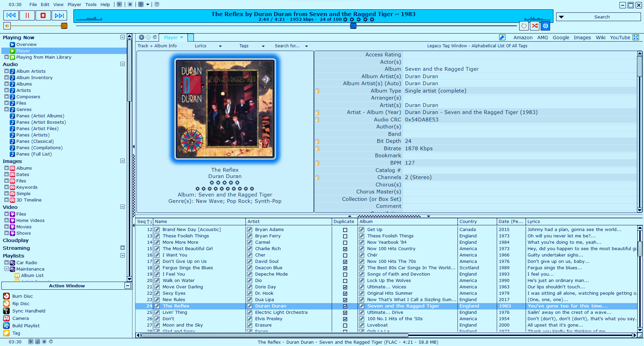Open the AMG link
Image resolution: width=644 pixels, height=346 pixels.
[x=542, y=38]
